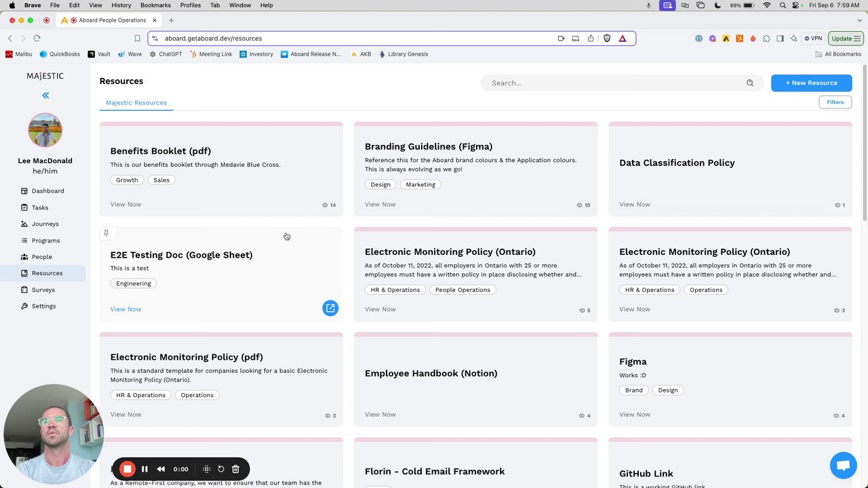The height and width of the screenshot is (488, 868).
Task: Click View Now on Benefits Booklet
Action: coord(125,204)
